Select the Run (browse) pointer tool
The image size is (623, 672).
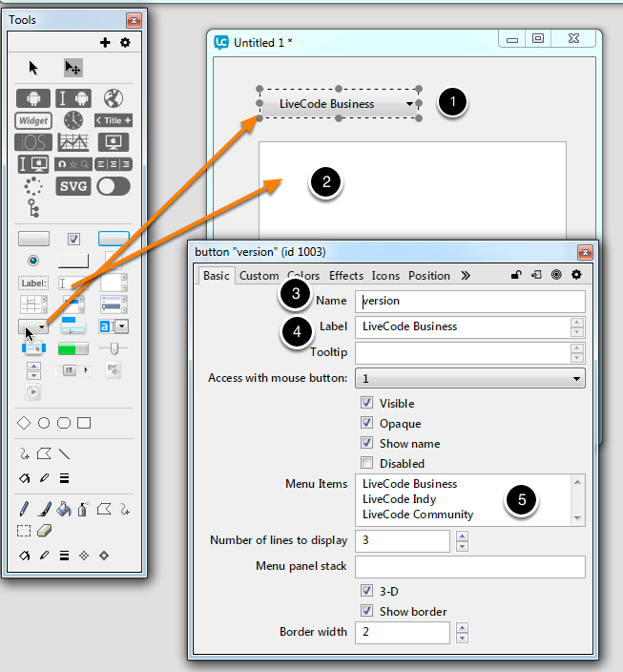click(33, 68)
